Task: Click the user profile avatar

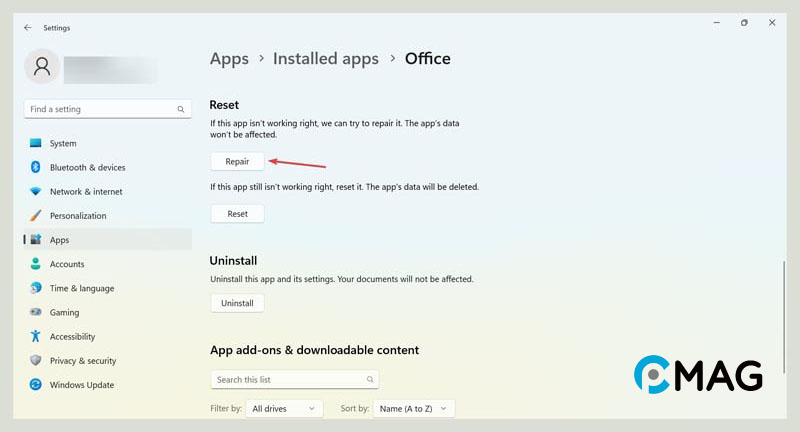Action: 42,67
